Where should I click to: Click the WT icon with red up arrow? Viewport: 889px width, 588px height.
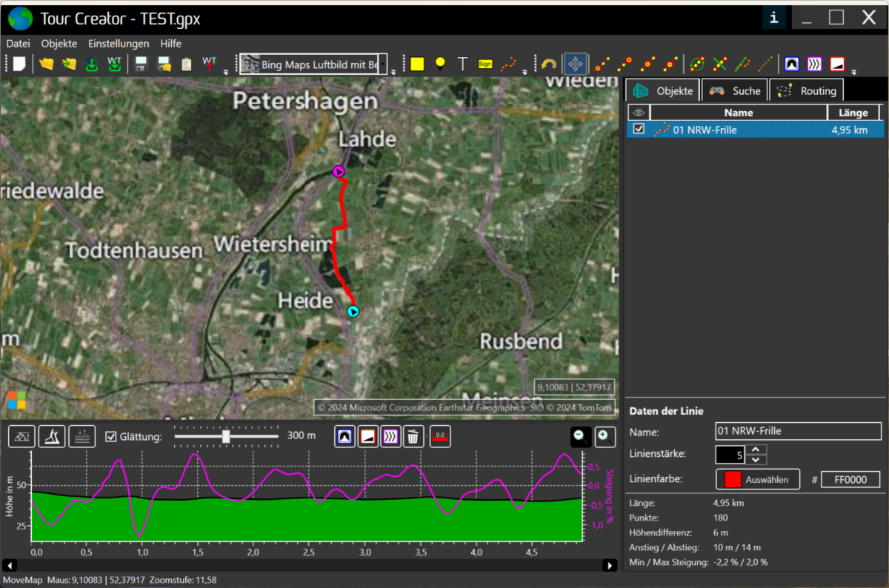[210, 64]
